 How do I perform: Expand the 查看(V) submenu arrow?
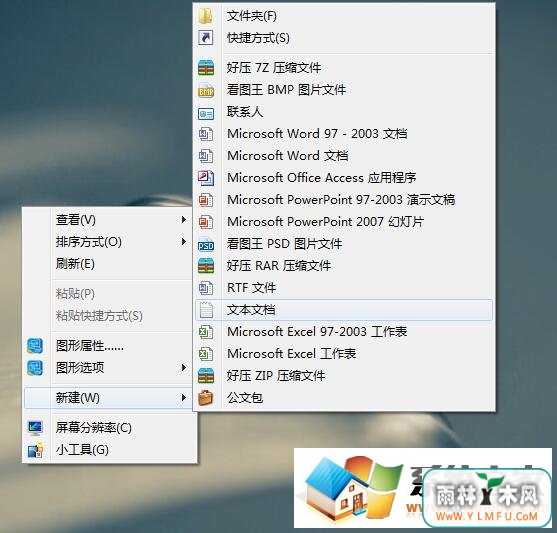pyautogui.click(x=183, y=220)
